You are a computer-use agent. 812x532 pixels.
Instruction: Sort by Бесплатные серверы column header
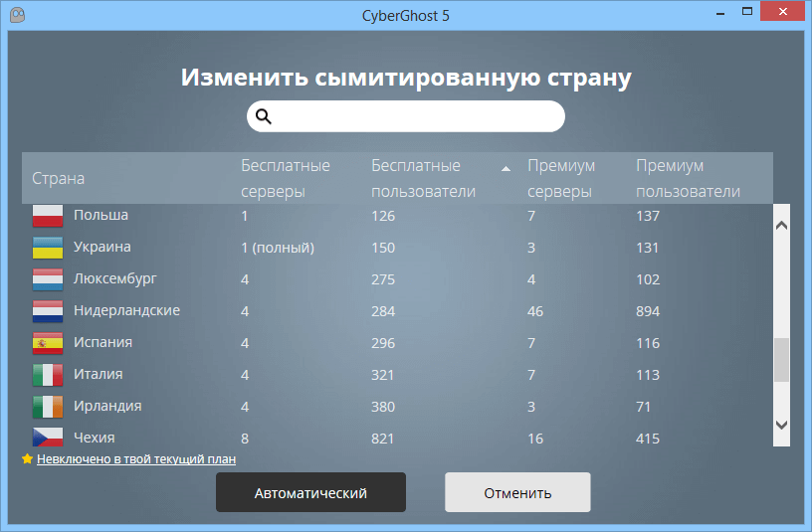click(x=285, y=178)
